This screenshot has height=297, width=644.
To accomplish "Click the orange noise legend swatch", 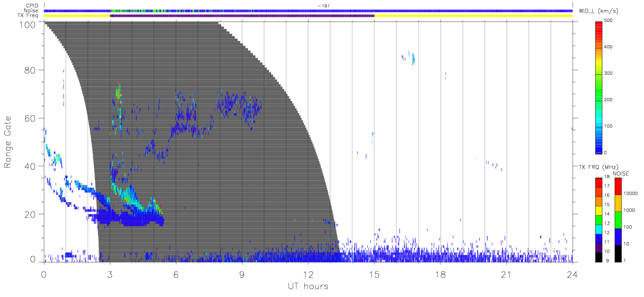I will coord(618,203).
